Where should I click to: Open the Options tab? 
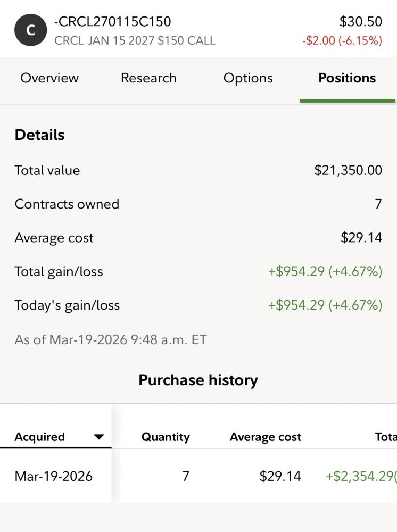[x=248, y=78]
